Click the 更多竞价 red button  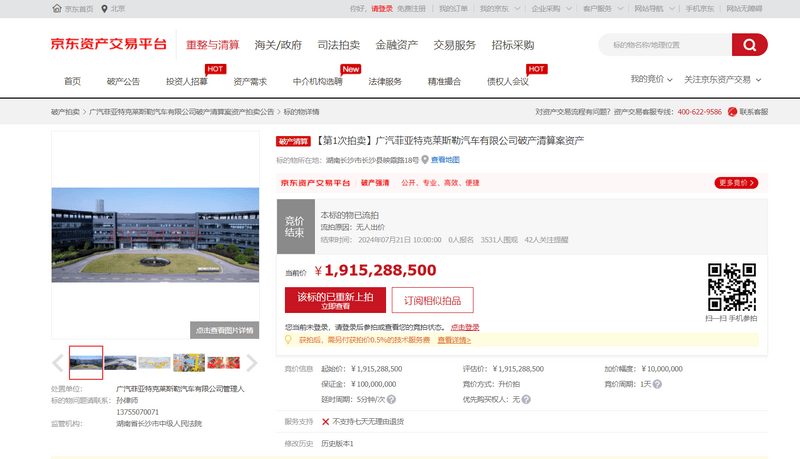coord(736,183)
